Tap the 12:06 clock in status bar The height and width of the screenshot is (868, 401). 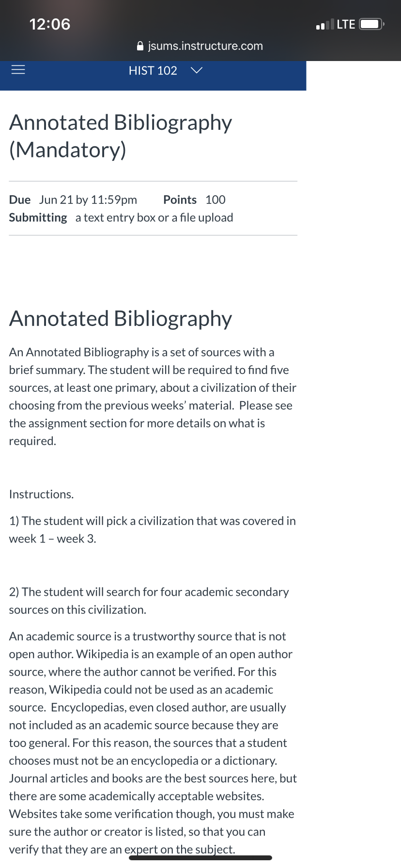50,24
